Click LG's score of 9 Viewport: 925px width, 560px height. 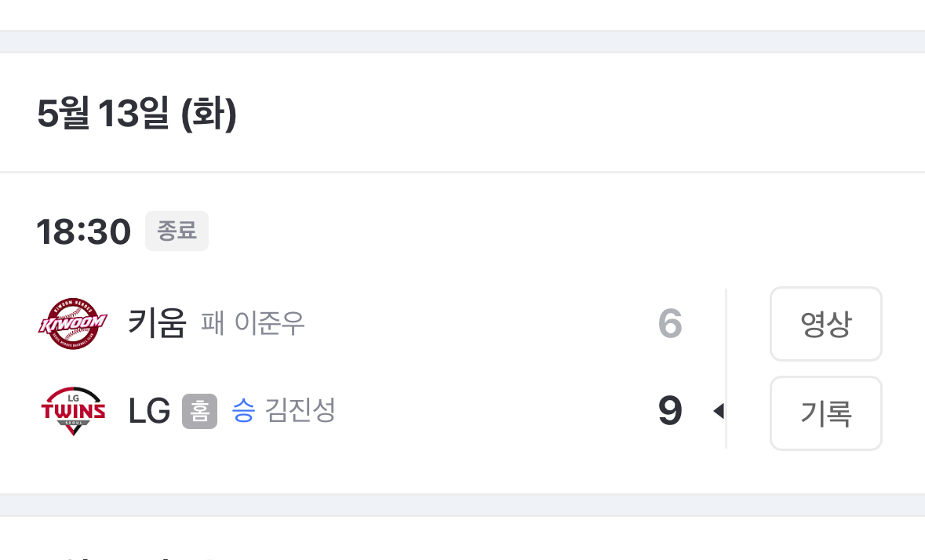click(669, 411)
